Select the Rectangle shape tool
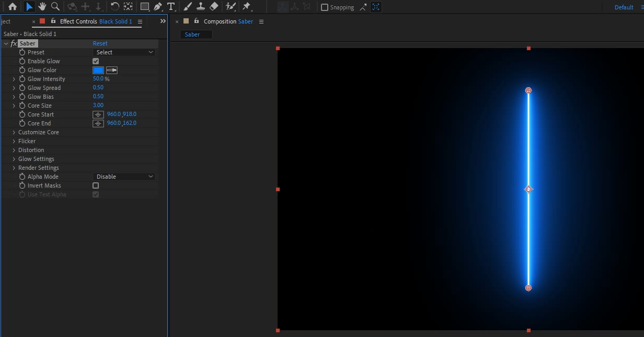This screenshot has height=337, width=644. 145,7
